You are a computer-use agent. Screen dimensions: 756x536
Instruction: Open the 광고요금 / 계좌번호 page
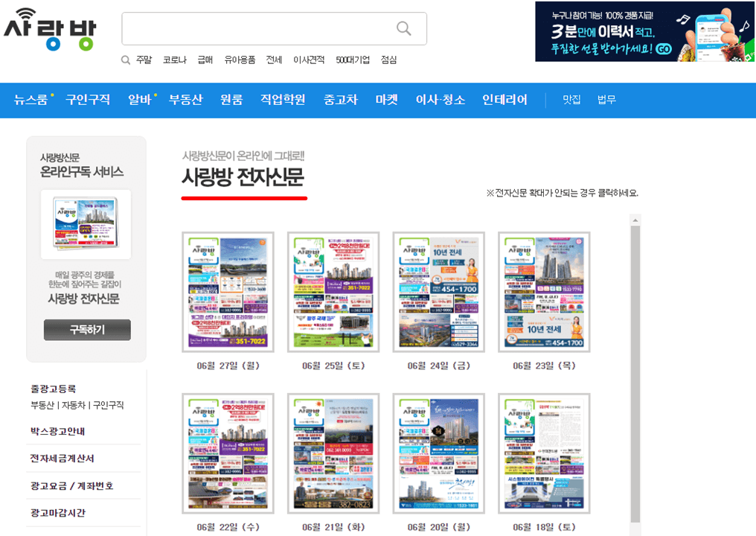(x=71, y=485)
